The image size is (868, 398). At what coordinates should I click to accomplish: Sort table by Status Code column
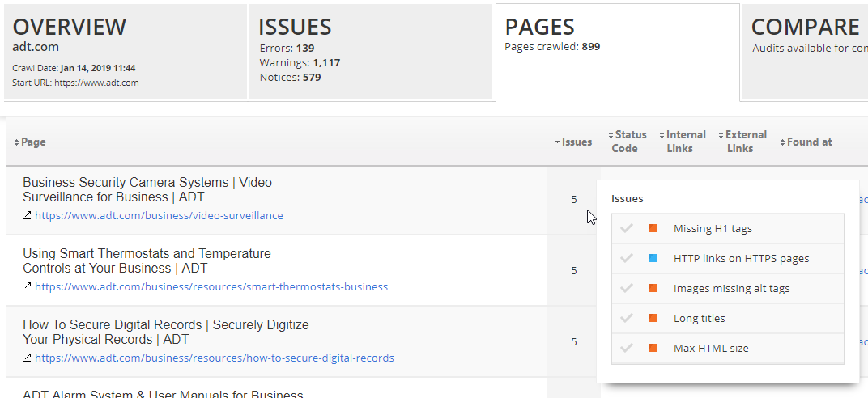630,142
